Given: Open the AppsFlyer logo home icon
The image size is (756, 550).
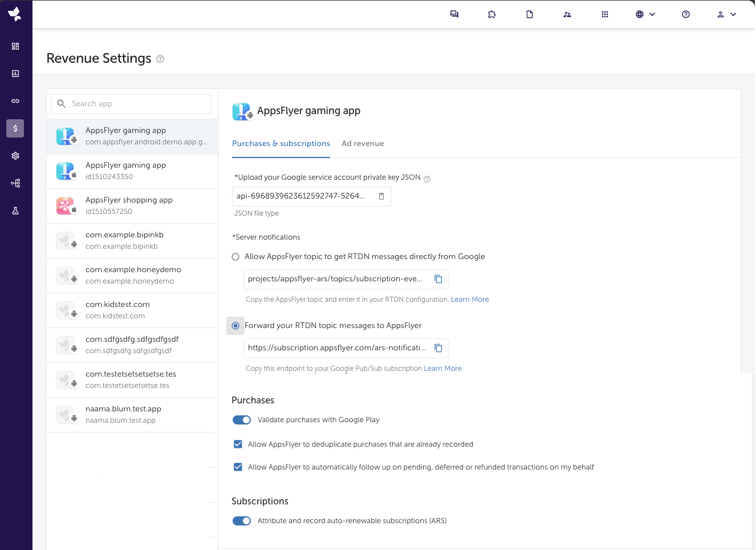Looking at the screenshot, I should 15,14.
